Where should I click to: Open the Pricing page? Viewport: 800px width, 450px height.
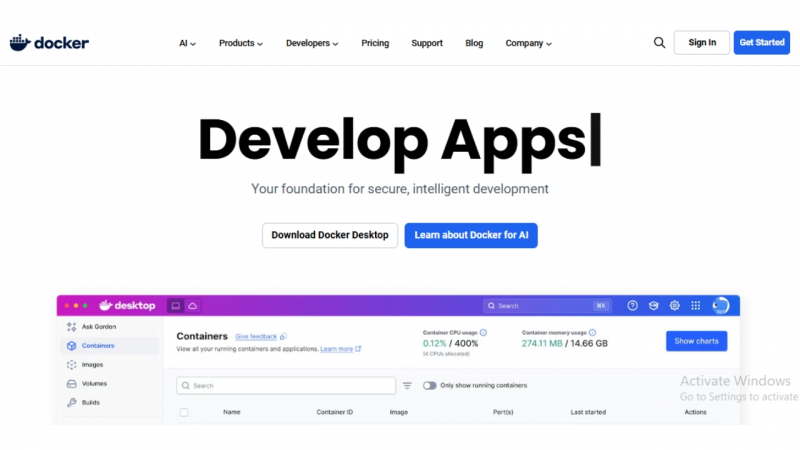(x=375, y=43)
